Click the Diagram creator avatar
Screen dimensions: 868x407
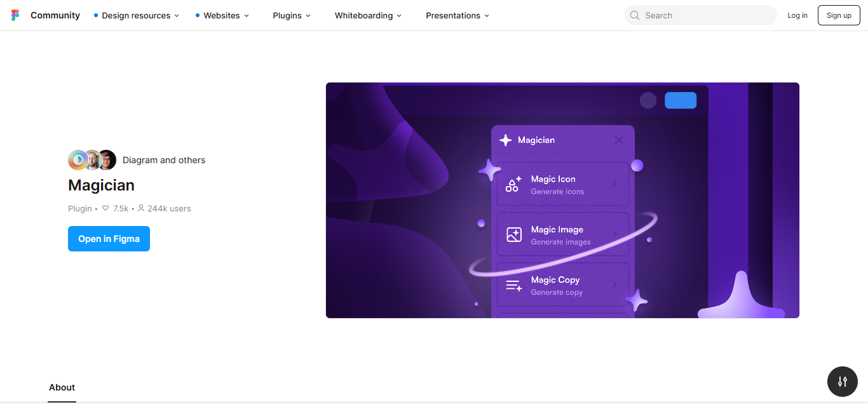pos(78,160)
